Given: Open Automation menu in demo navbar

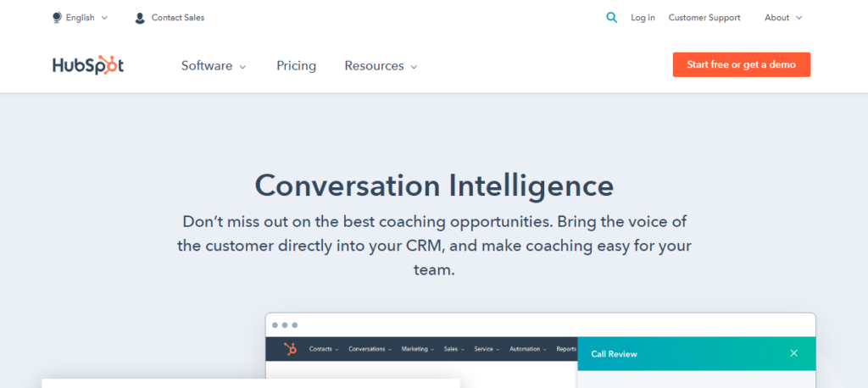Looking at the screenshot, I should [x=526, y=349].
